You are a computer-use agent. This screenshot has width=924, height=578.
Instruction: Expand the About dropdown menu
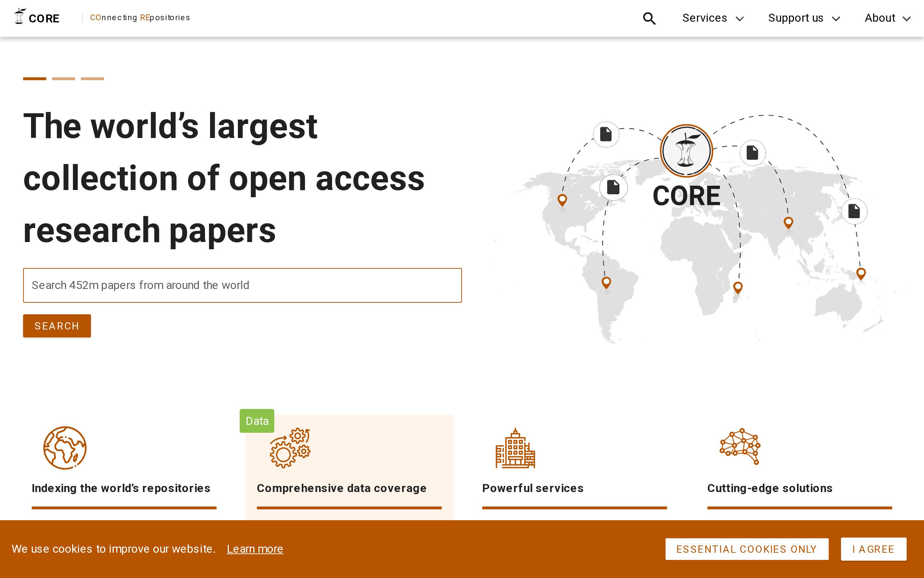887,18
